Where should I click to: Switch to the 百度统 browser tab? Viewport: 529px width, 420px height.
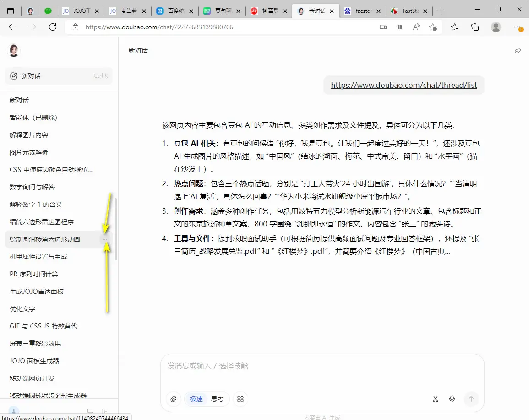click(x=175, y=11)
